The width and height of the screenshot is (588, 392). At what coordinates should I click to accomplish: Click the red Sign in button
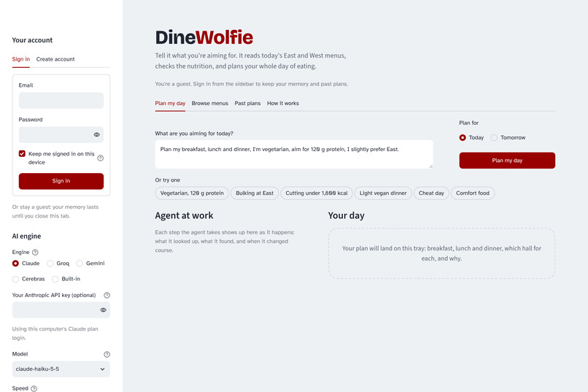click(61, 181)
